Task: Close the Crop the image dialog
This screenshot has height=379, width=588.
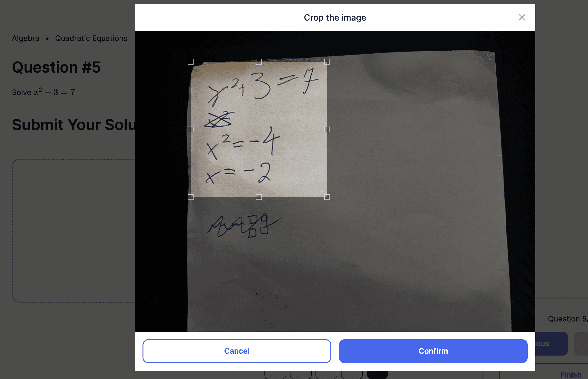Action: [522, 18]
